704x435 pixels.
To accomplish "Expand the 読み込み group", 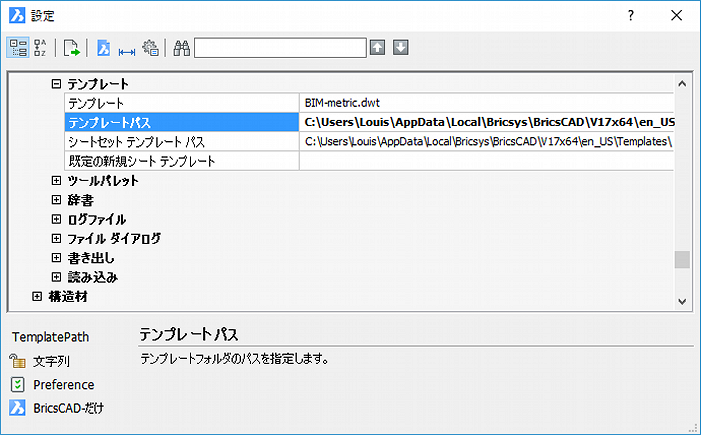I will pyautogui.click(x=56, y=277).
